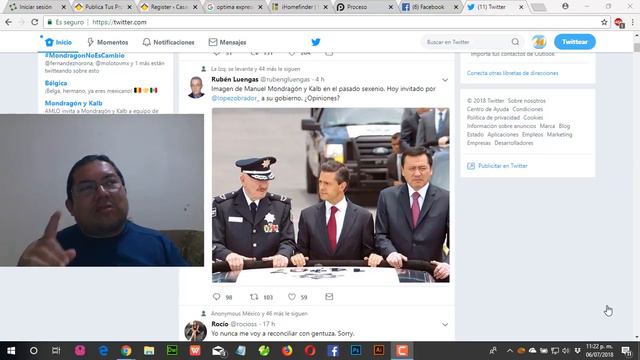This screenshot has width=640, height=360.
Task: Click Rubén Luengas avatar picture
Action: [196, 87]
